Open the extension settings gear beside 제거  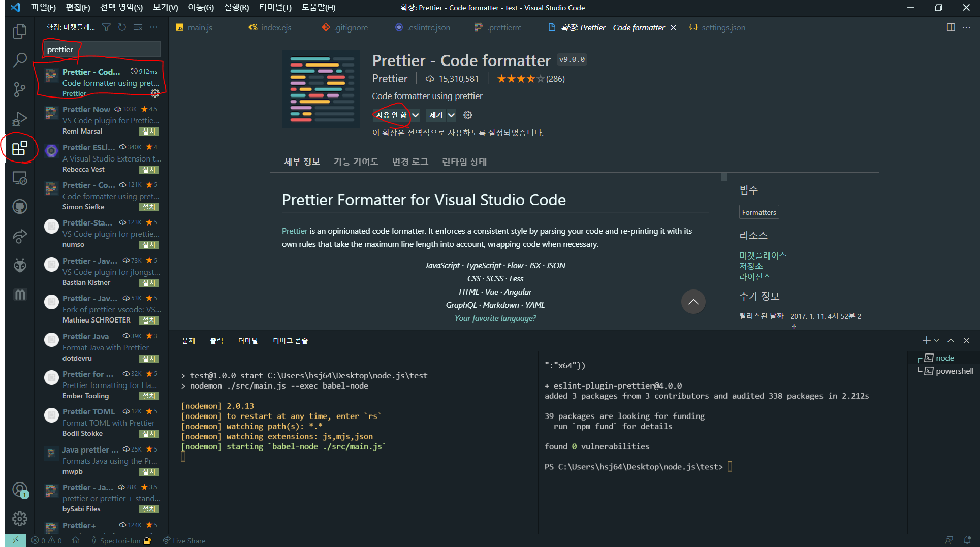468,115
